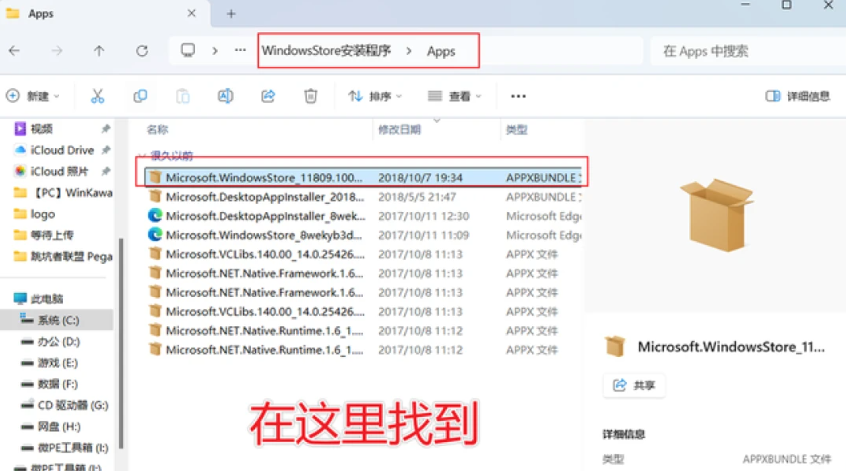This screenshot has height=471, width=846.
Task: Select drive 数据 (F:) in sidebar
Action: pyautogui.click(x=50, y=384)
